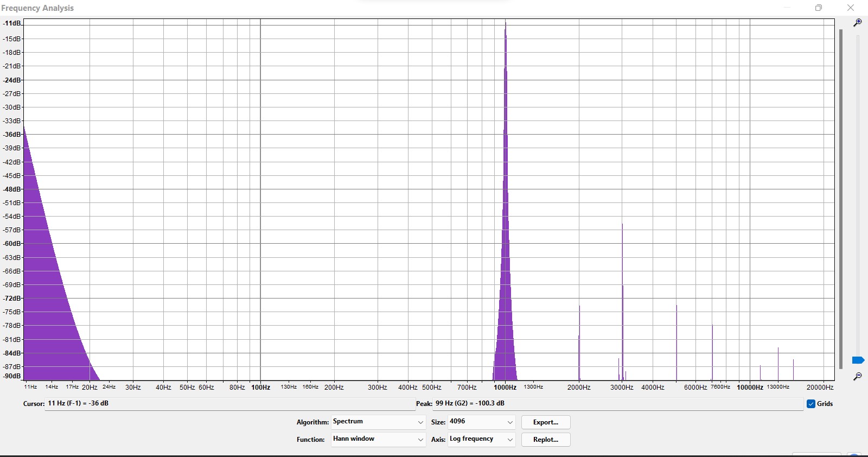Close the Frequency Analysis window
Viewport: 868px width, 457px height.
point(851,8)
